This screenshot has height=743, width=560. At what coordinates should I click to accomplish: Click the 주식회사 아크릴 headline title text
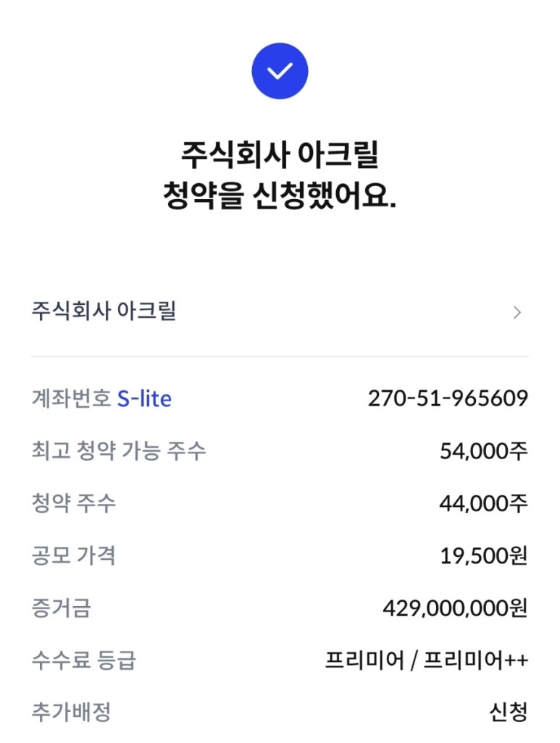point(280,155)
